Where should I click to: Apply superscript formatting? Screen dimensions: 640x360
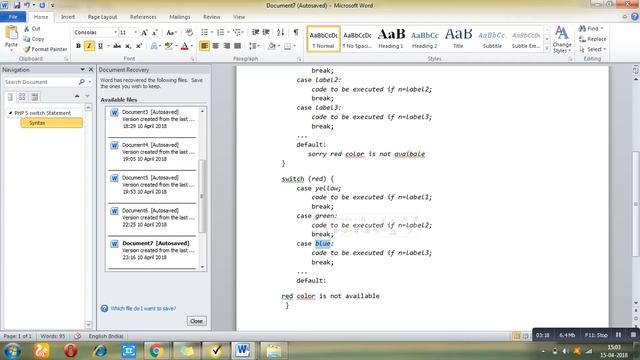pos(139,46)
